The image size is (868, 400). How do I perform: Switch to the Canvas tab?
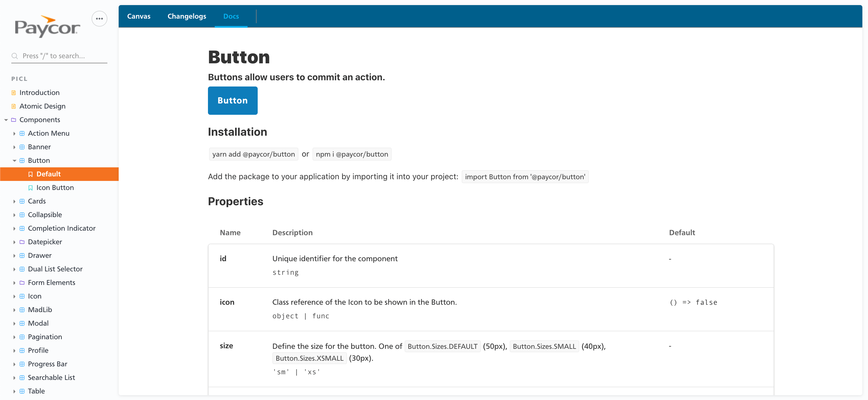point(138,16)
